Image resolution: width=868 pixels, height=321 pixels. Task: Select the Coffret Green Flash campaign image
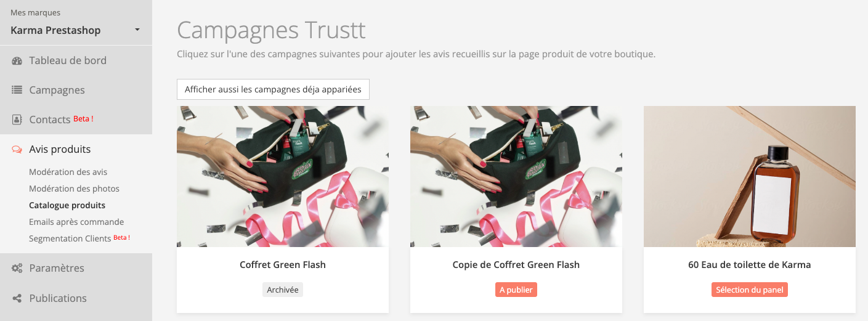pos(283,176)
